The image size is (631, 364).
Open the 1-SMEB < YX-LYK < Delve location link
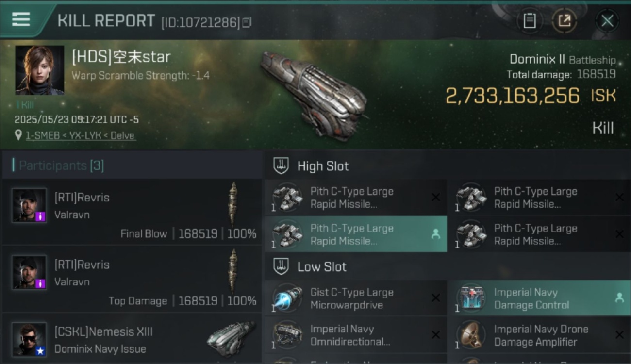pos(81,136)
